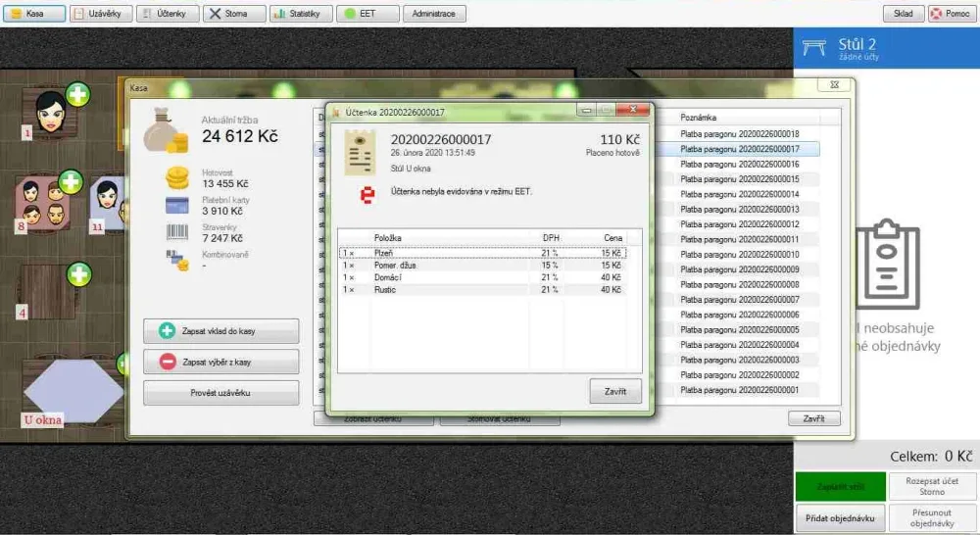Click Zapsat výběr z kasy button
Image resolution: width=980 pixels, height=535 pixels.
click(x=221, y=362)
